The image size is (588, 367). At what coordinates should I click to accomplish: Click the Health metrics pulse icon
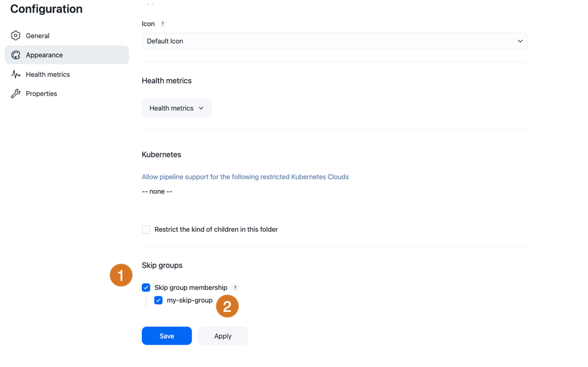click(16, 74)
